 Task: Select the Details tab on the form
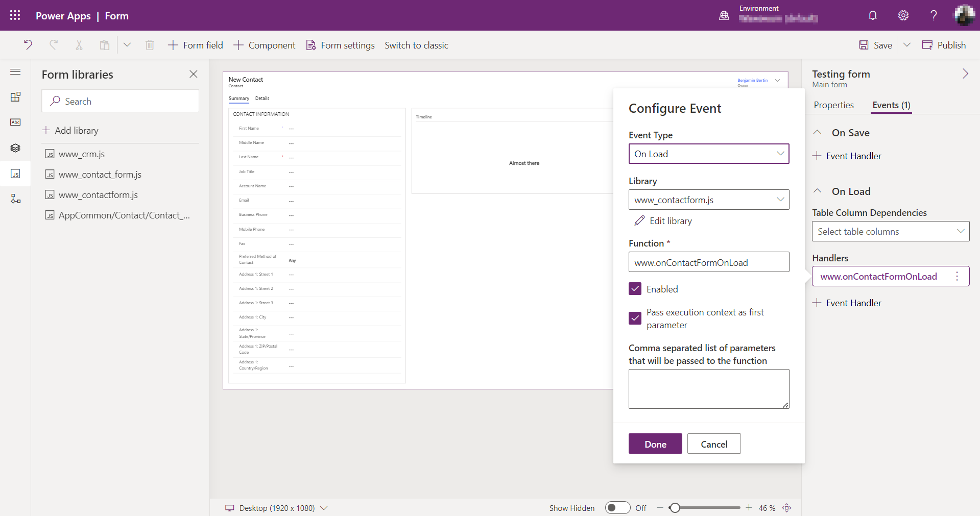(x=262, y=98)
